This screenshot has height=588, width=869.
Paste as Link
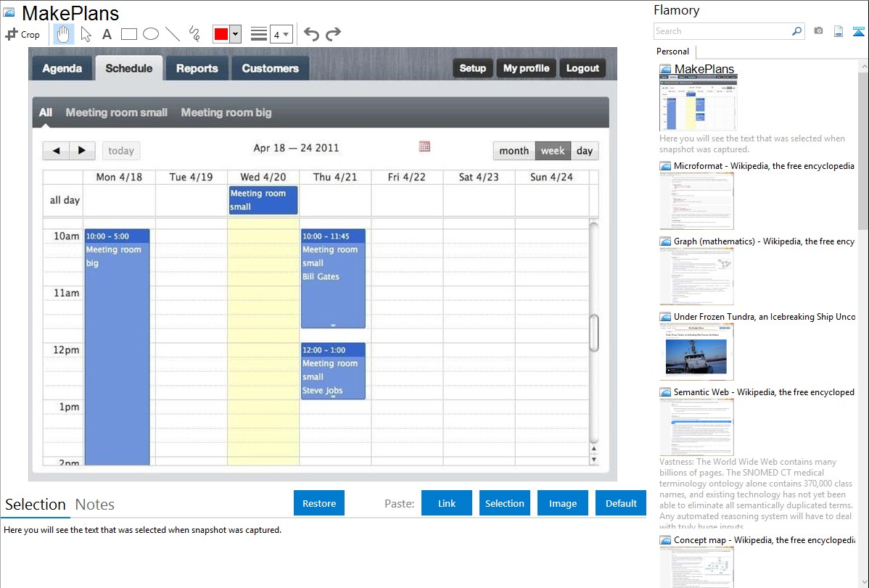pyautogui.click(x=447, y=503)
